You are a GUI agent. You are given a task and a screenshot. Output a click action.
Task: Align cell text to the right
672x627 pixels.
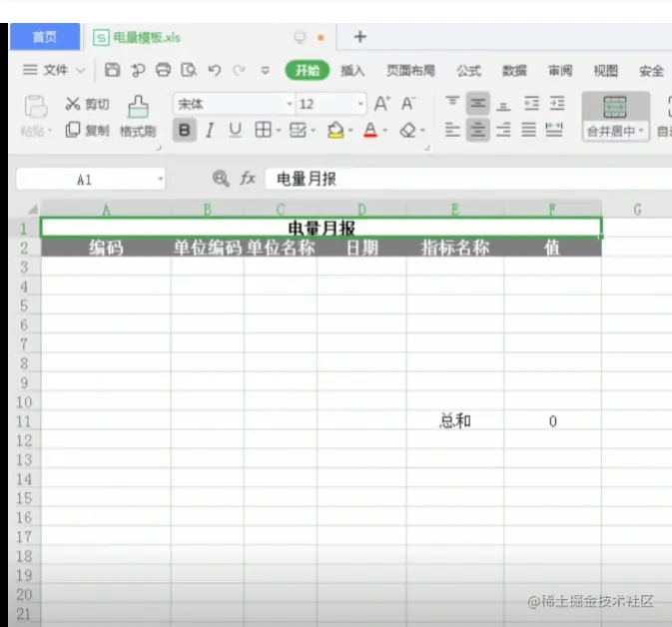tap(503, 130)
